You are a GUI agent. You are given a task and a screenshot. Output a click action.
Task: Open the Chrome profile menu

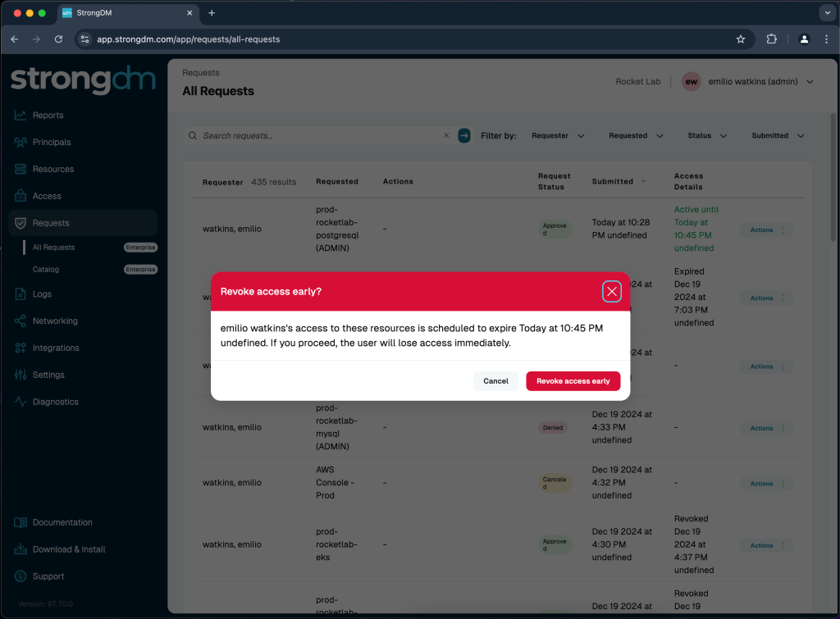804,39
